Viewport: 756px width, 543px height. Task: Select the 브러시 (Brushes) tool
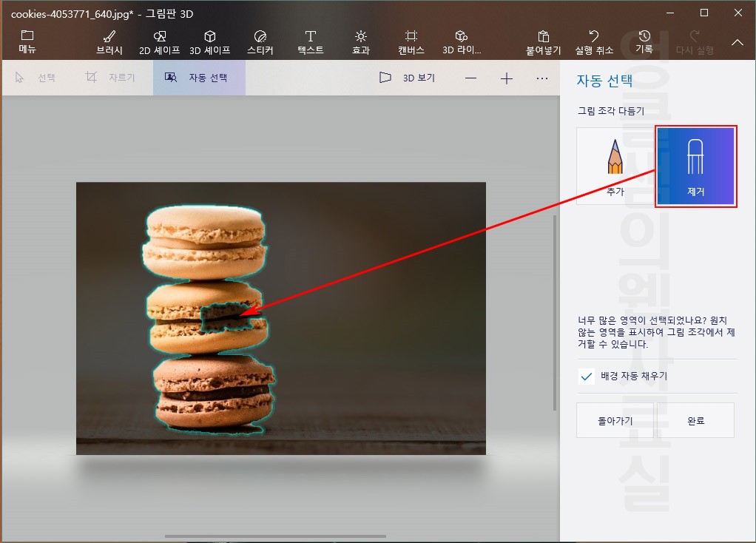click(x=108, y=41)
